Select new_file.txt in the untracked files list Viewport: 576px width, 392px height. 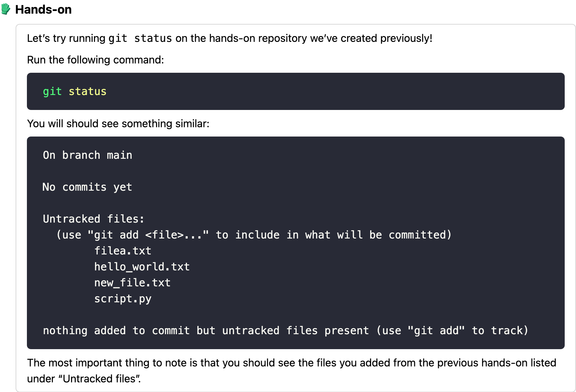coord(132,283)
